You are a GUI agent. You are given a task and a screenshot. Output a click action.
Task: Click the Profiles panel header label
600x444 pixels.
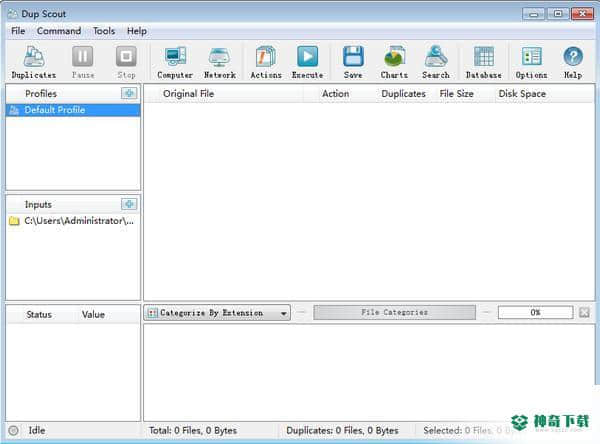(41, 93)
